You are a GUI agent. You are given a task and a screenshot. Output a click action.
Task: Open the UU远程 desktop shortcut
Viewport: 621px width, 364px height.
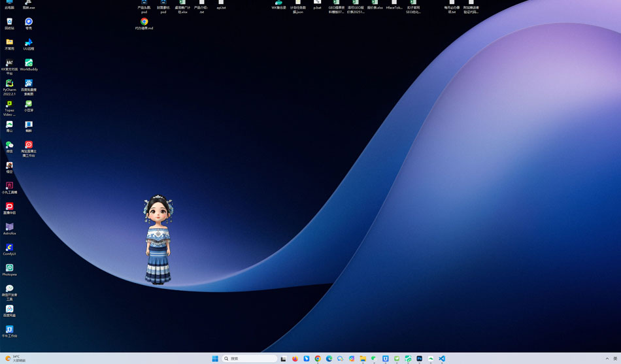point(29,44)
